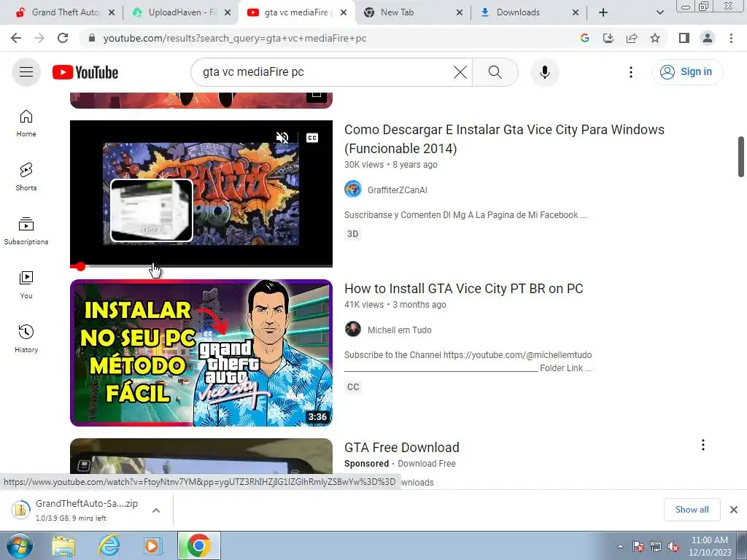Bookmark this page with star icon

(655, 38)
